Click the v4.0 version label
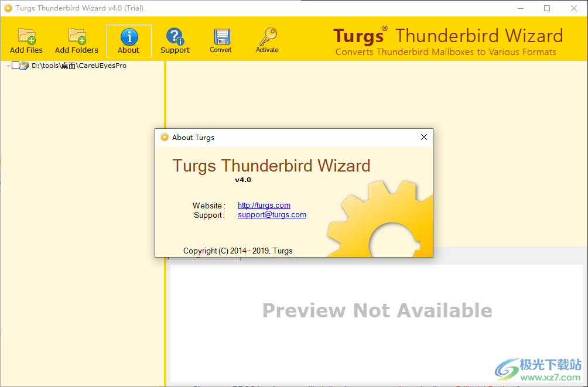The height and width of the screenshot is (387, 588). (243, 180)
